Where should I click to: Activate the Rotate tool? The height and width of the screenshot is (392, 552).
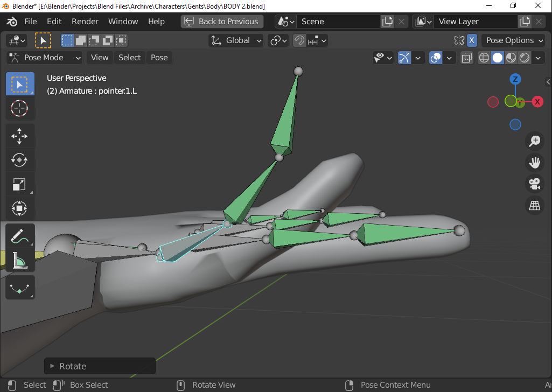click(x=19, y=160)
